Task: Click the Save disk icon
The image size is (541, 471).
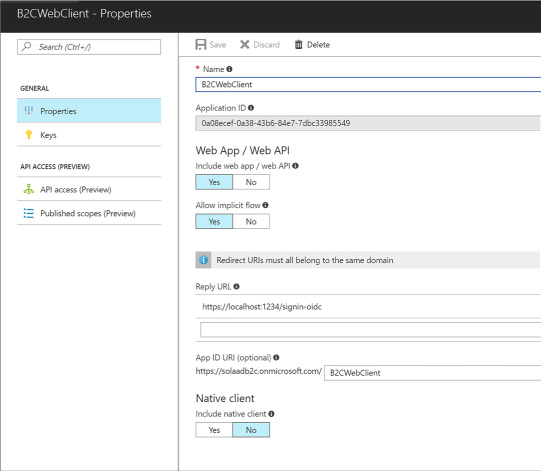Action: (200, 45)
